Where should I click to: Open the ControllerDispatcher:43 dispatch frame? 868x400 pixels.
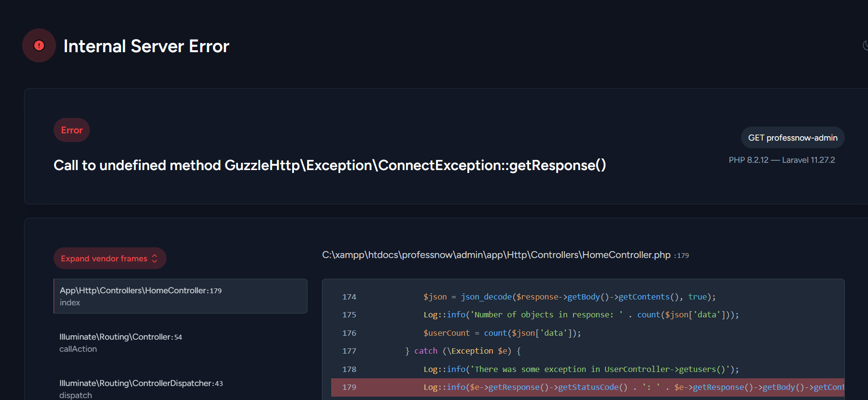click(x=141, y=389)
